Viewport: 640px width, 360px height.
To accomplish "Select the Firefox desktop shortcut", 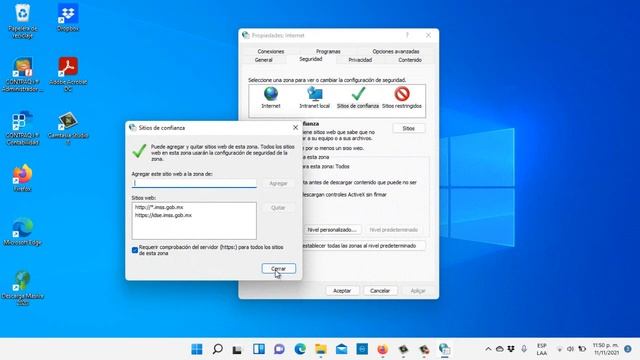I will 22,178.
